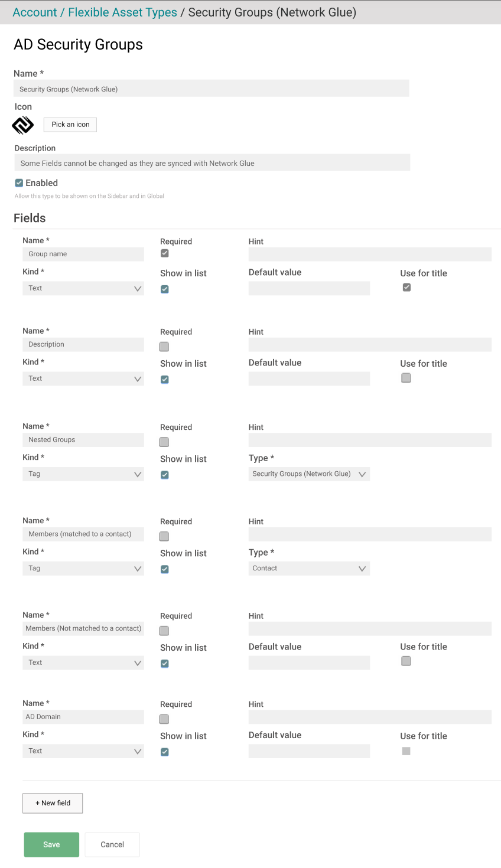The height and width of the screenshot is (868, 501).
Task: Click the Pick an icon button
Action: pos(70,125)
